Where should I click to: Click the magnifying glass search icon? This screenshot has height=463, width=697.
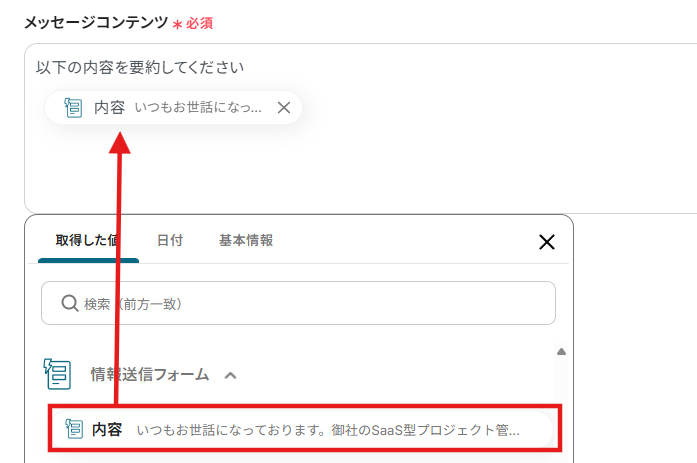[x=70, y=303]
